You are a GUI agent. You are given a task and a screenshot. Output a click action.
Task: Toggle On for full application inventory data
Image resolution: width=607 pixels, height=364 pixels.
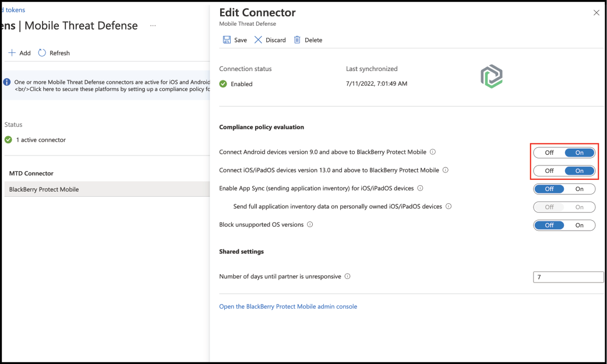[579, 207]
